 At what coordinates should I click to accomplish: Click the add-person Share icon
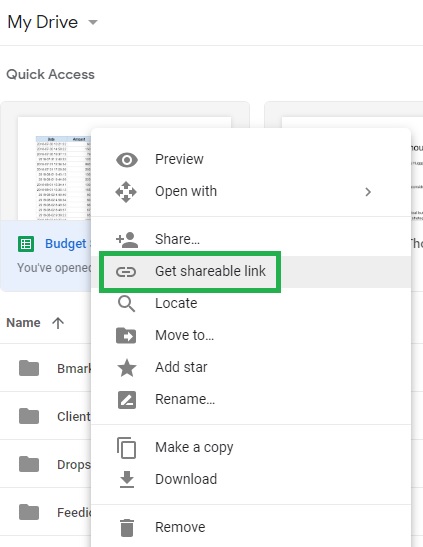coord(127,239)
